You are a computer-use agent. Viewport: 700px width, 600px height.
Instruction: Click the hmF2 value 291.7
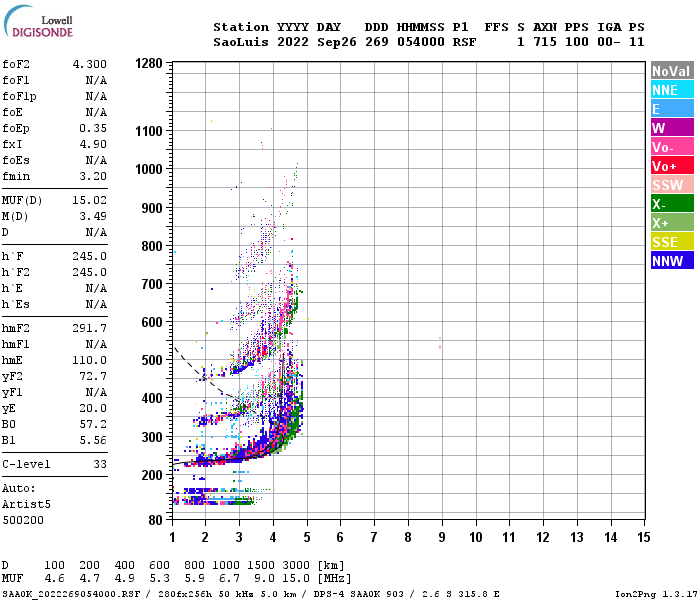pos(90,329)
